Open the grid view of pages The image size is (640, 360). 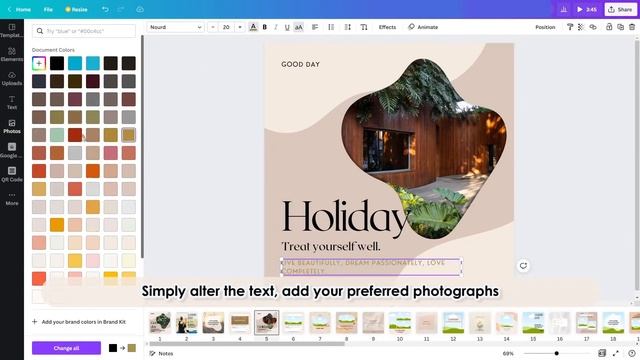pos(602,353)
